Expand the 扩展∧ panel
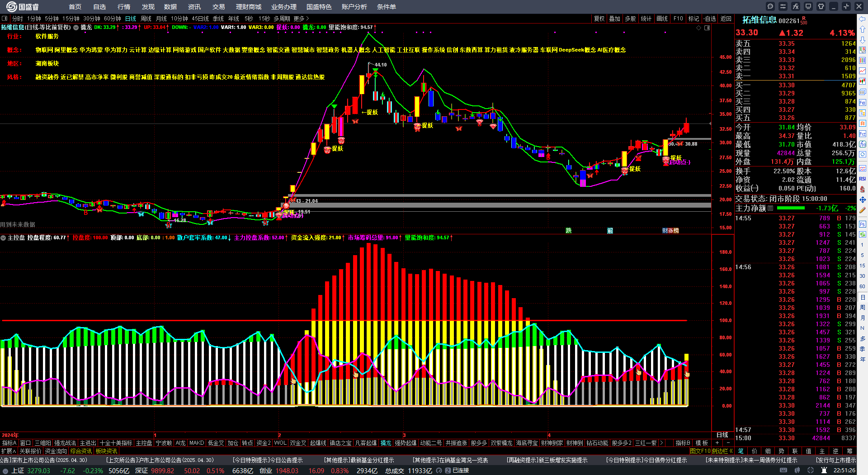868x475 pixels. [9, 451]
